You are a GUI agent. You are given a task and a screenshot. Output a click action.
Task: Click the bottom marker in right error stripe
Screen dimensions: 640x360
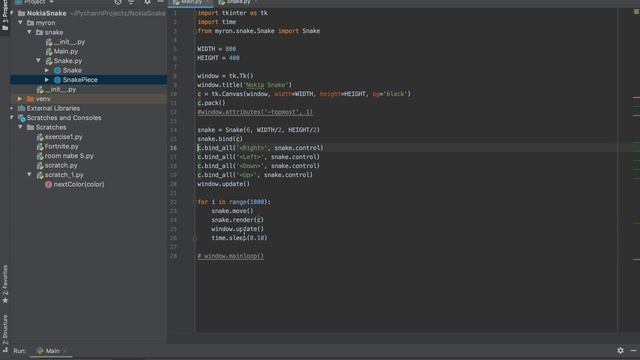point(636,259)
